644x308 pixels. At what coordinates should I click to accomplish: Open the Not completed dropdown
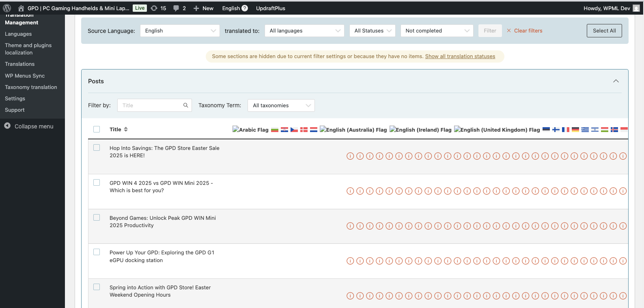(x=437, y=31)
